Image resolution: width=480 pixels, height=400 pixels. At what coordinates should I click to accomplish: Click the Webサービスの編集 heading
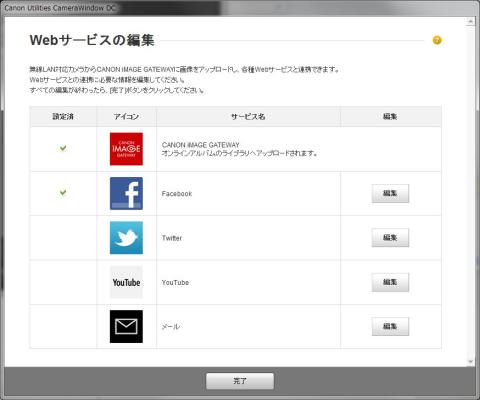point(92,40)
